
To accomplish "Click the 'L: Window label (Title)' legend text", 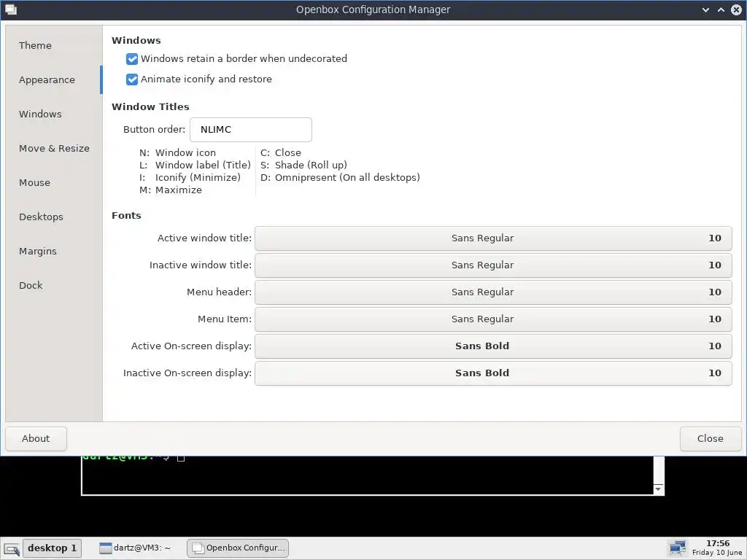I will [195, 166].
